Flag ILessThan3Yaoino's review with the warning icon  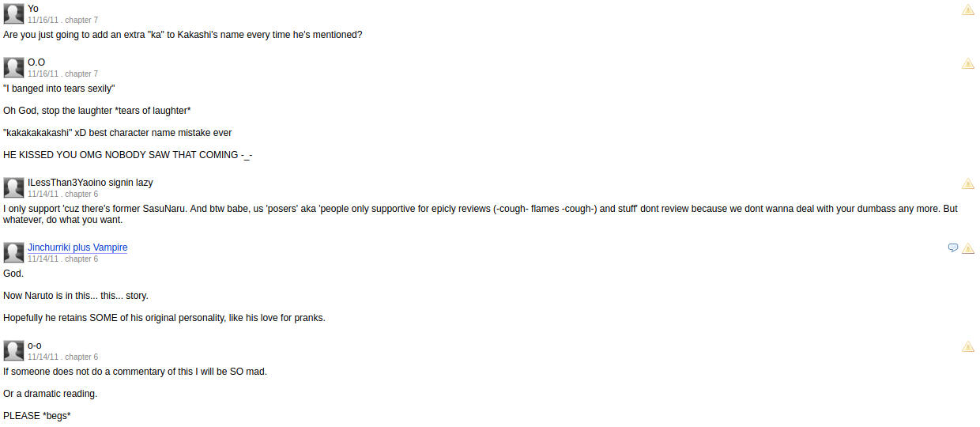[967, 184]
